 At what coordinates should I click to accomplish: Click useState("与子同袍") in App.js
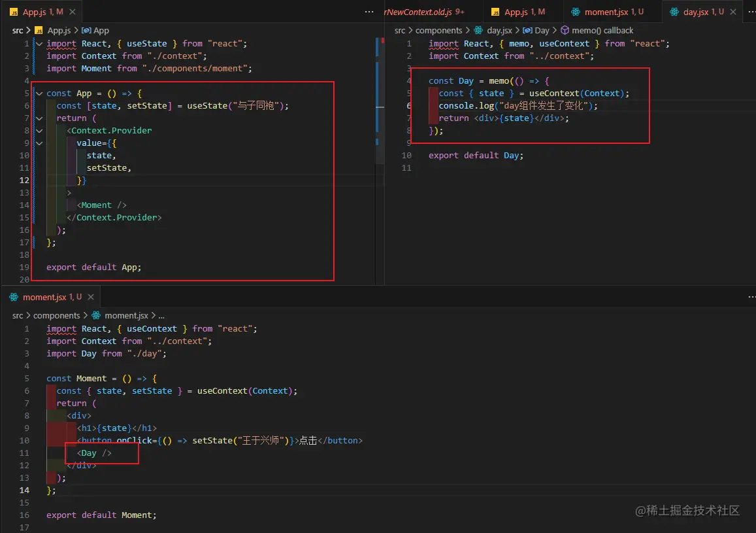click(x=235, y=106)
